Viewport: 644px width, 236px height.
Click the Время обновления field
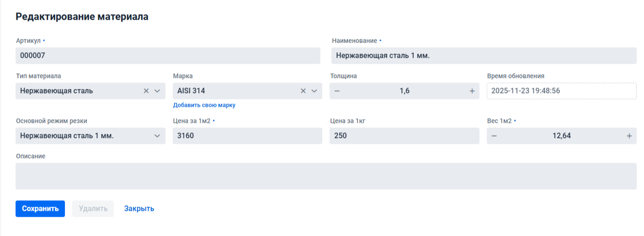[x=561, y=91]
